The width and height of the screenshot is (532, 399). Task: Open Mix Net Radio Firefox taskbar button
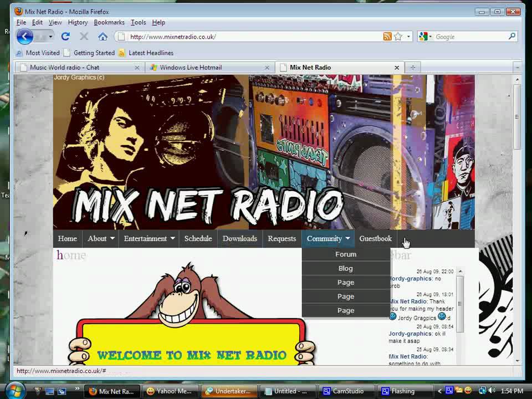[112, 391]
